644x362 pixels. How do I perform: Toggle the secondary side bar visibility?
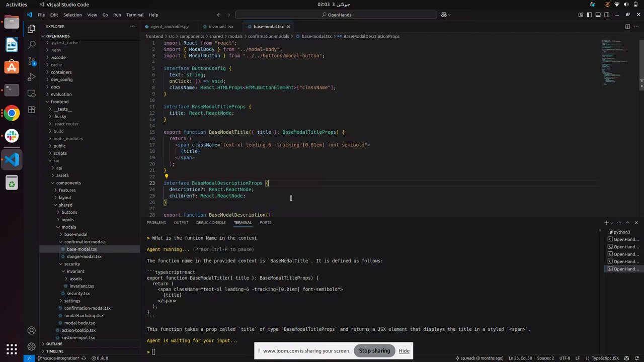pyautogui.click(x=607, y=15)
